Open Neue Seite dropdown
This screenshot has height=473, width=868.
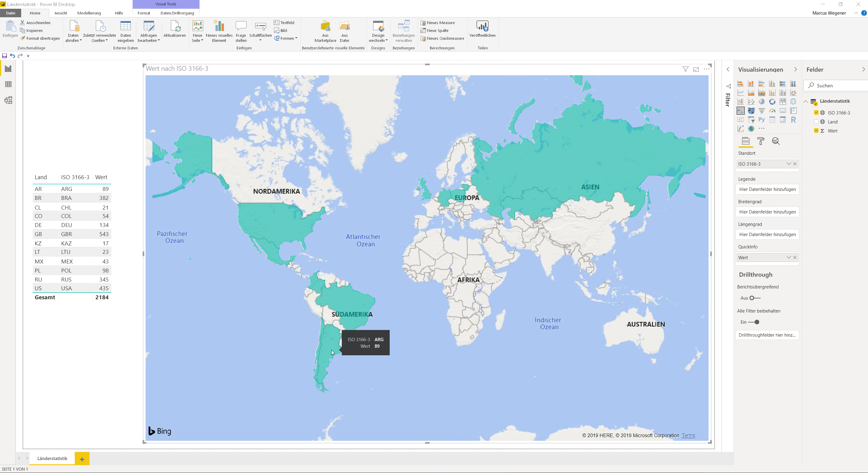click(197, 31)
